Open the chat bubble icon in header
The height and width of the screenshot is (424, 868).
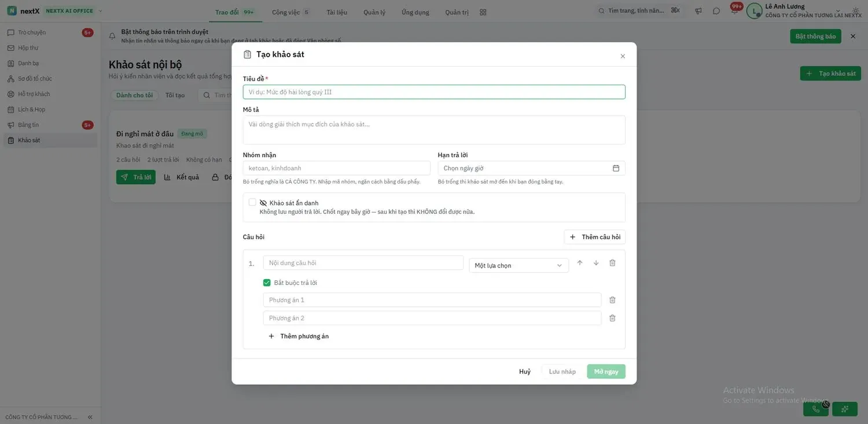(716, 11)
